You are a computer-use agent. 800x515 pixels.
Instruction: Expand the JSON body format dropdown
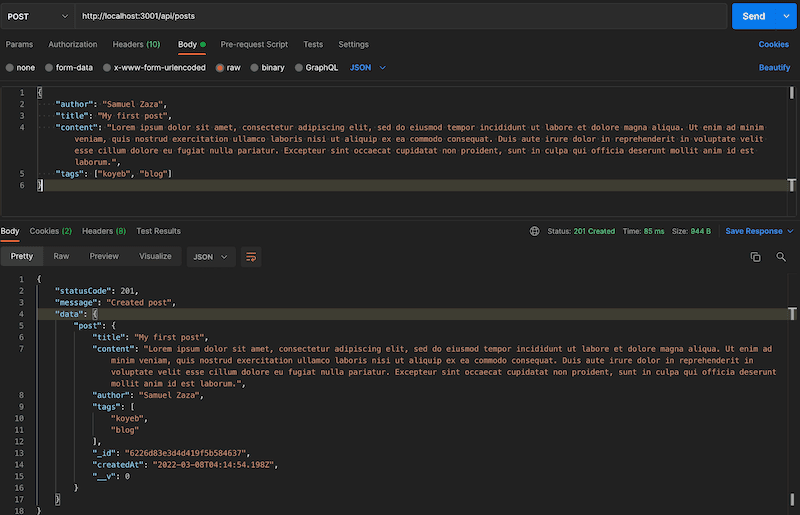click(x=367, y=67)
